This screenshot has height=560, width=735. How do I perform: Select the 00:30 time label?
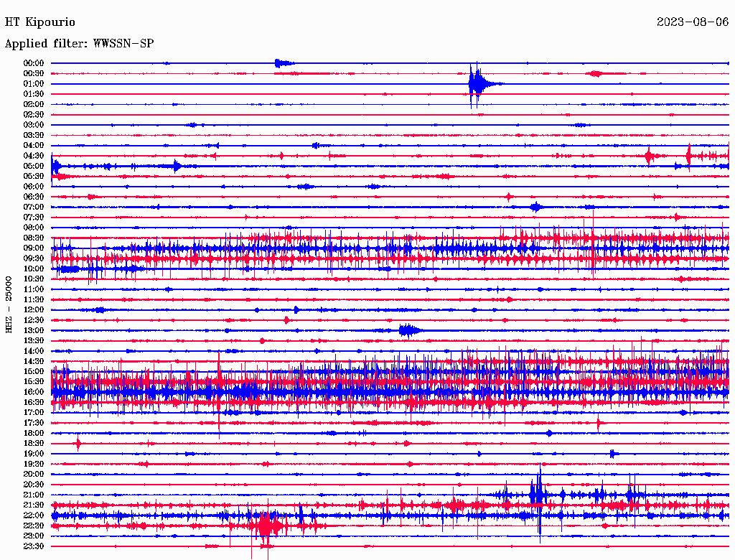(x=34, y=74)
